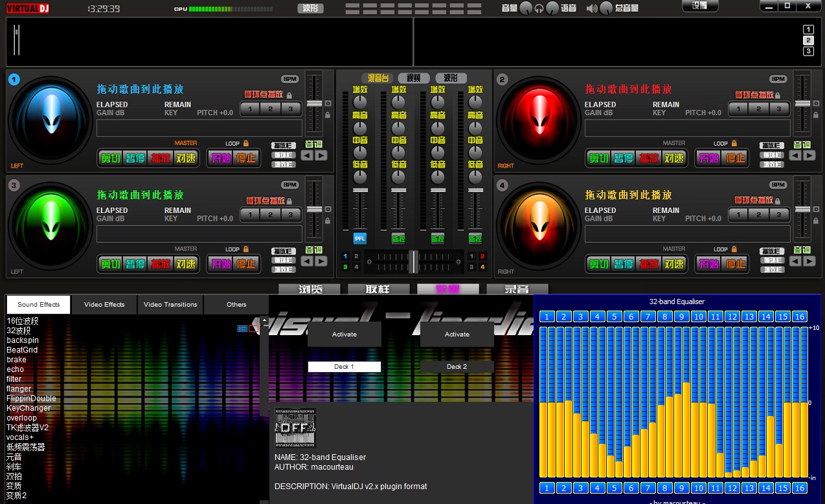
Task: Click deck 1 音调 left arrow
Action: pos(307,155)
